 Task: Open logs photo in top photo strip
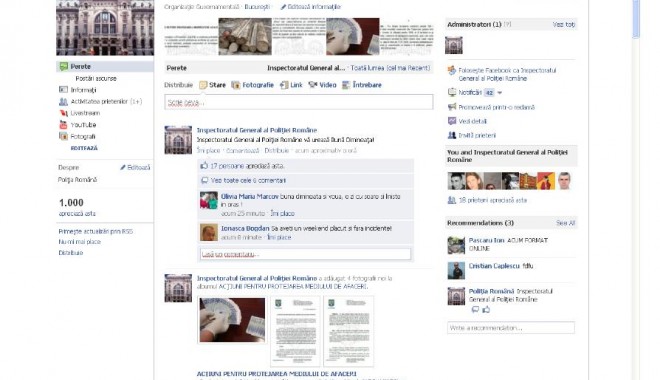[245, 37]
